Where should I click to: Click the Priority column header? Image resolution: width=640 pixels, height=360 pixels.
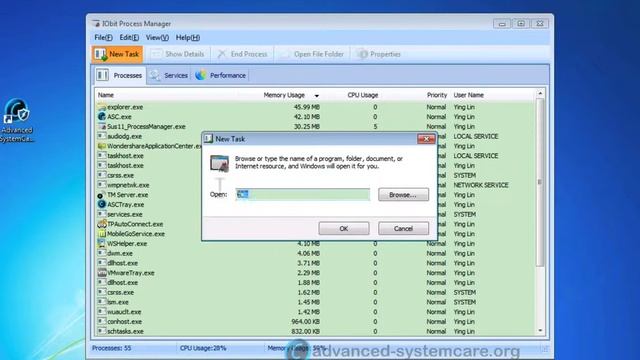point(437,95)
